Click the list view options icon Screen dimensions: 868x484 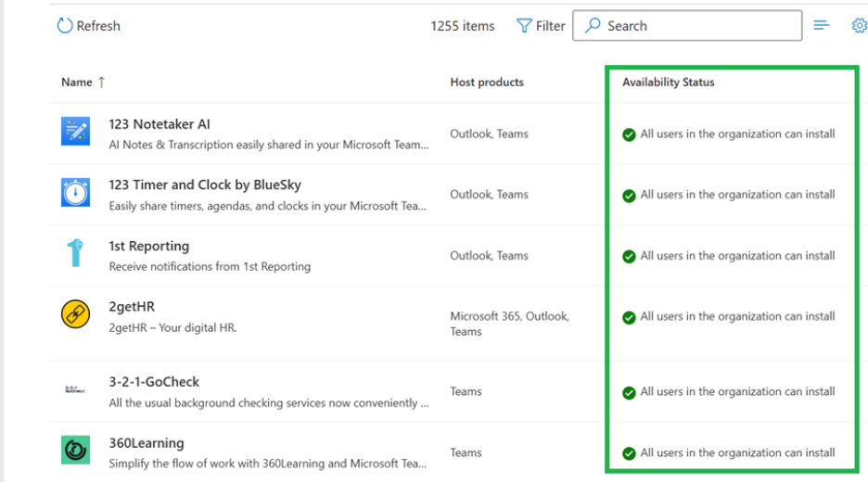[821, 26]
